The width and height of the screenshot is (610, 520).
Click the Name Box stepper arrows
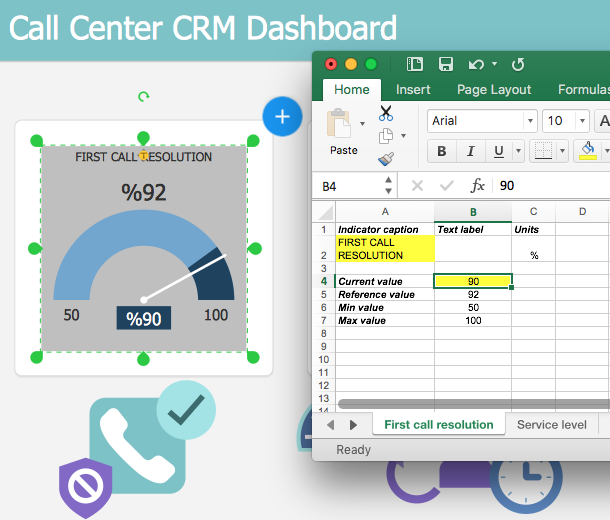pyautogui.click(x=388, y=186)
